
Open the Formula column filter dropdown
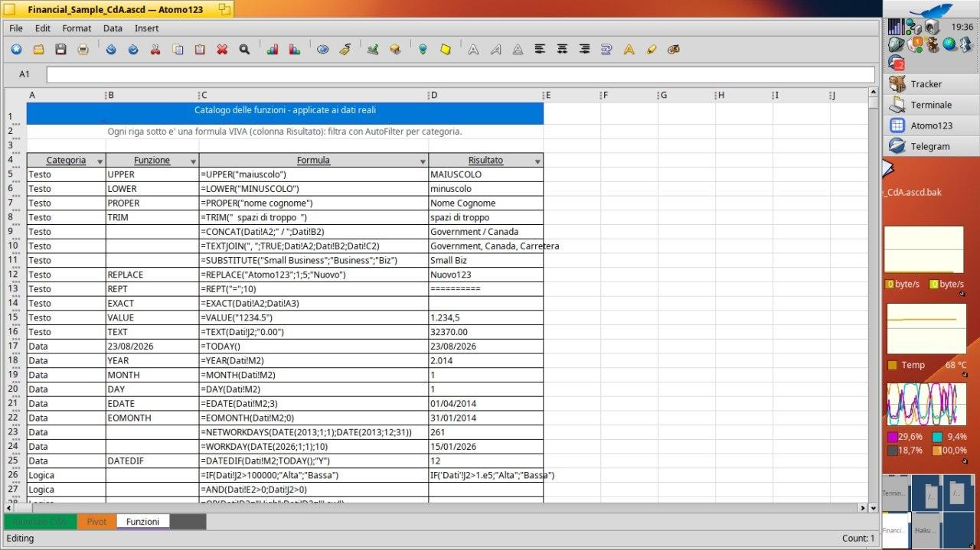tap(423, 161)
